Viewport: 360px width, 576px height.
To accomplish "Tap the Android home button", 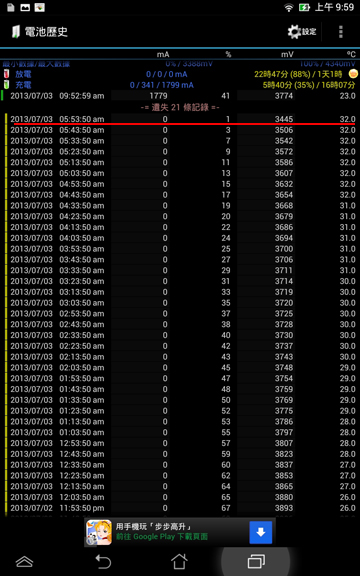I will pyautogui.click(x=179, y=562).
